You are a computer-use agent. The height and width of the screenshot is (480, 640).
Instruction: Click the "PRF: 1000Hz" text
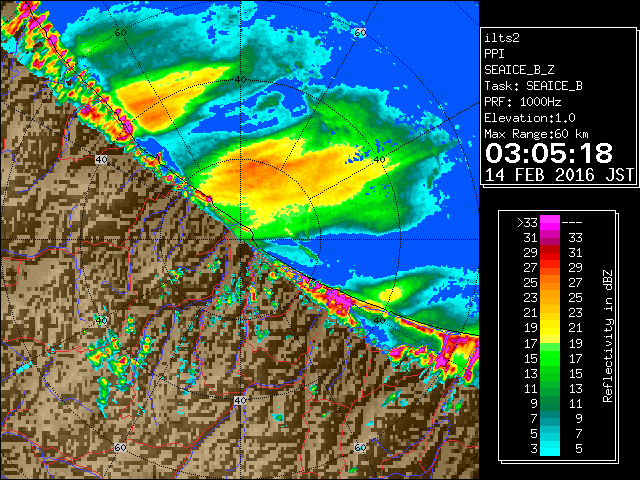pos(523,102)
